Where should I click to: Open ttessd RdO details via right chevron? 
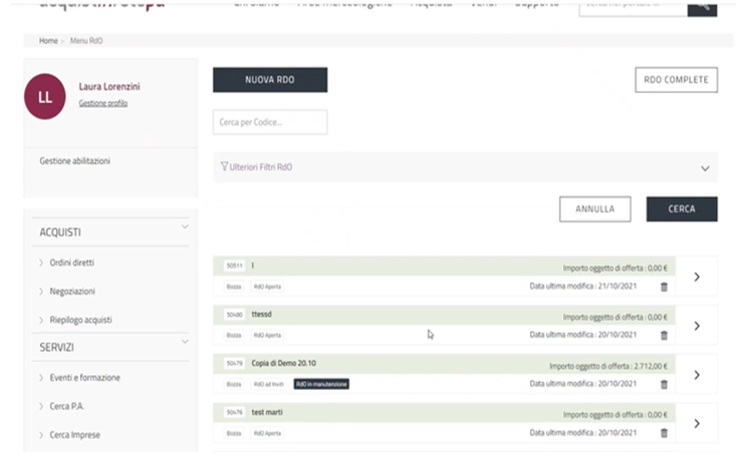pos(696,326)
